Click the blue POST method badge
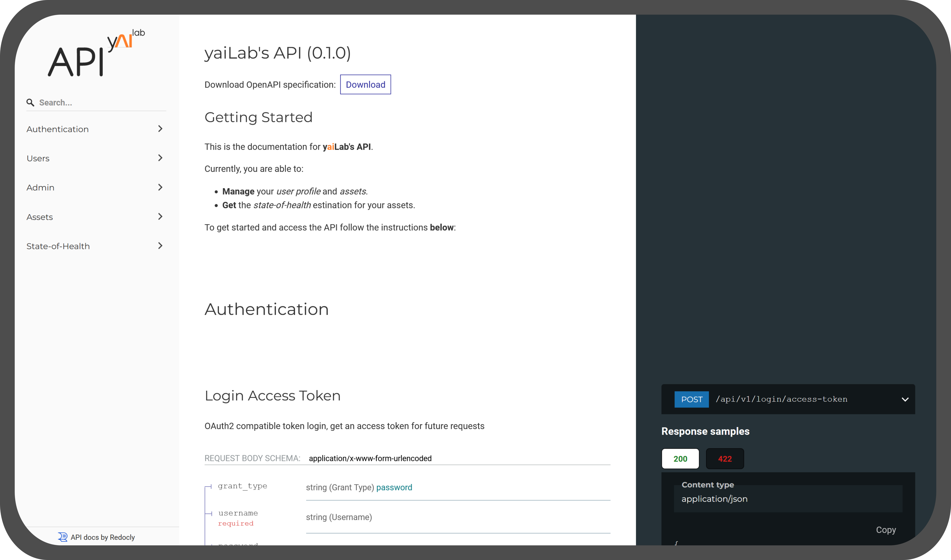 [x=691, y=399]
